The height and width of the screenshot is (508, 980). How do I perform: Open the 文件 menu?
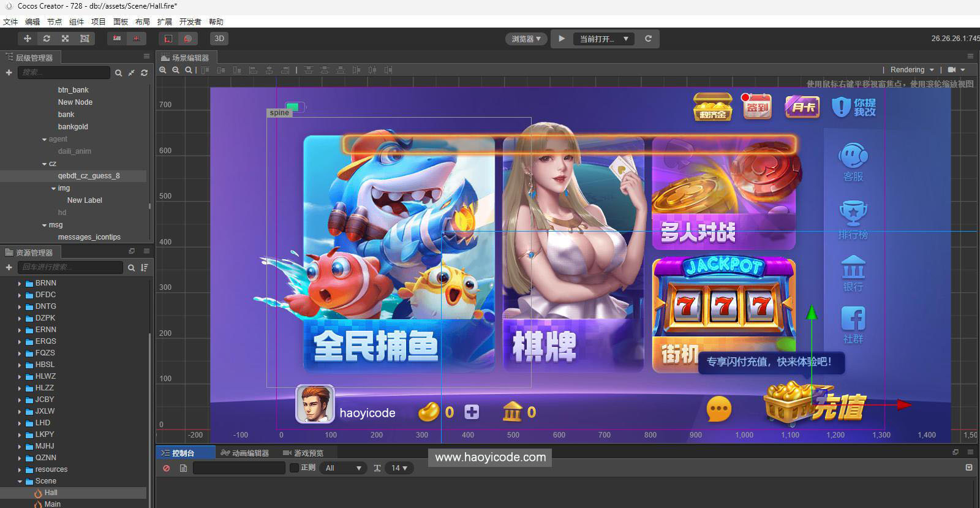(x=10, y=21)
